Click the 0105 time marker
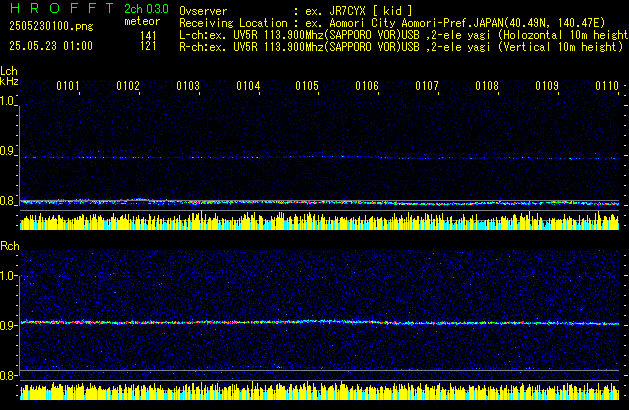The width and height of the screenshot is (629, 410). coord(307,86)
